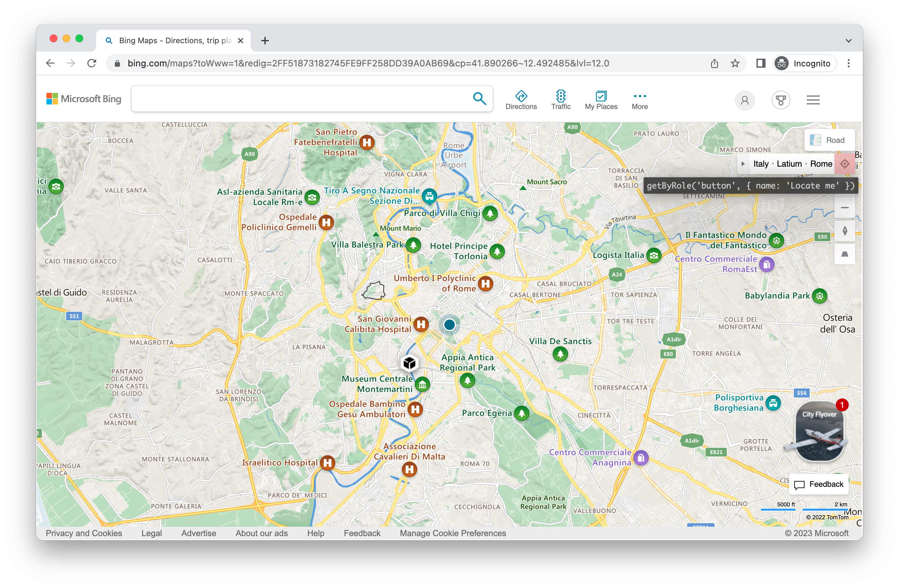Select the Ospedale Policlinico Gemelli hospital pin

pos(326,222)
